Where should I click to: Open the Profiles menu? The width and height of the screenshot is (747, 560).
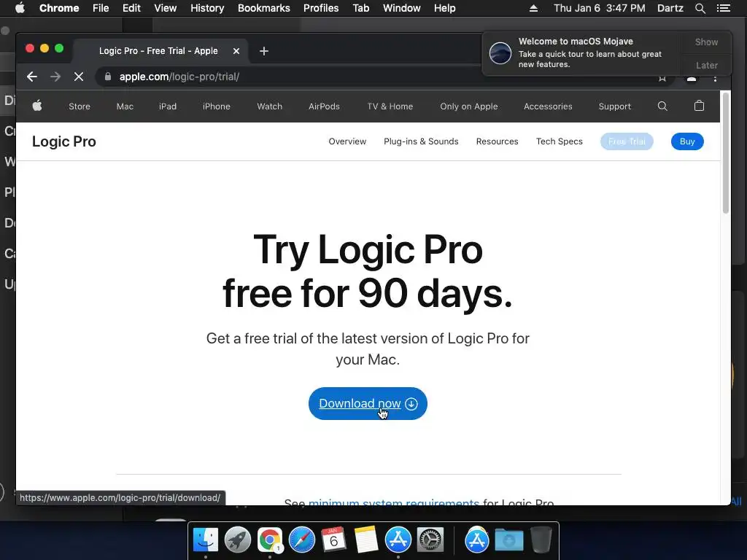[x=321, y=8]
